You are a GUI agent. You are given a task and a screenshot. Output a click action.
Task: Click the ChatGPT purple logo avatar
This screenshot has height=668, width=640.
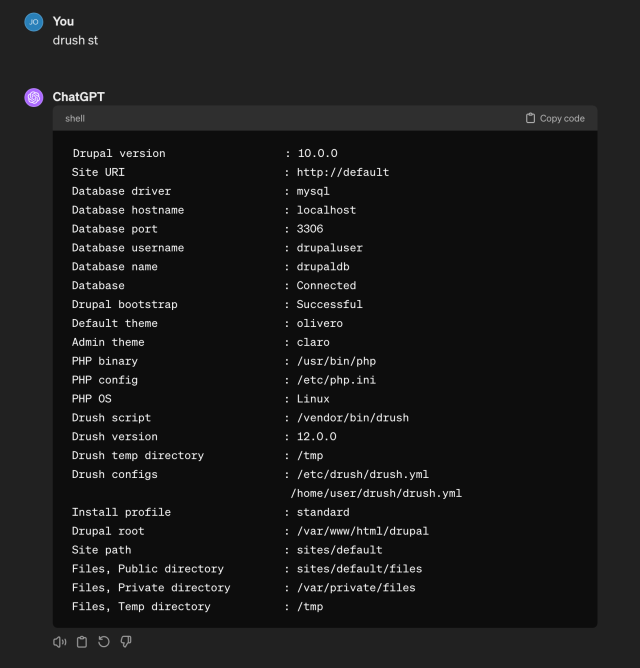pos(34,97)
